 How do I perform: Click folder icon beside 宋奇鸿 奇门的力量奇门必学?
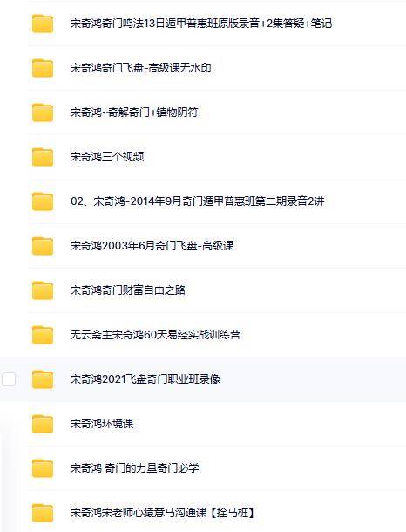pos(43,468)
